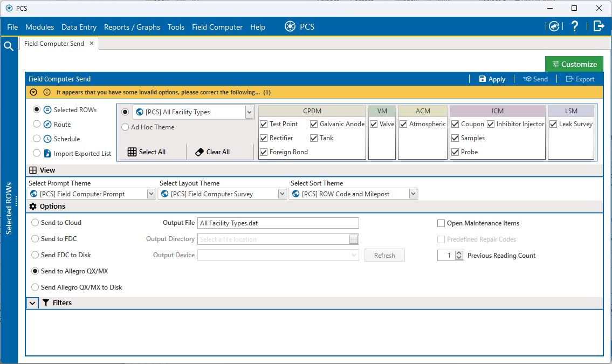Click the Select All button
This screenshot has height=364, width=612.
pos(153,152)
